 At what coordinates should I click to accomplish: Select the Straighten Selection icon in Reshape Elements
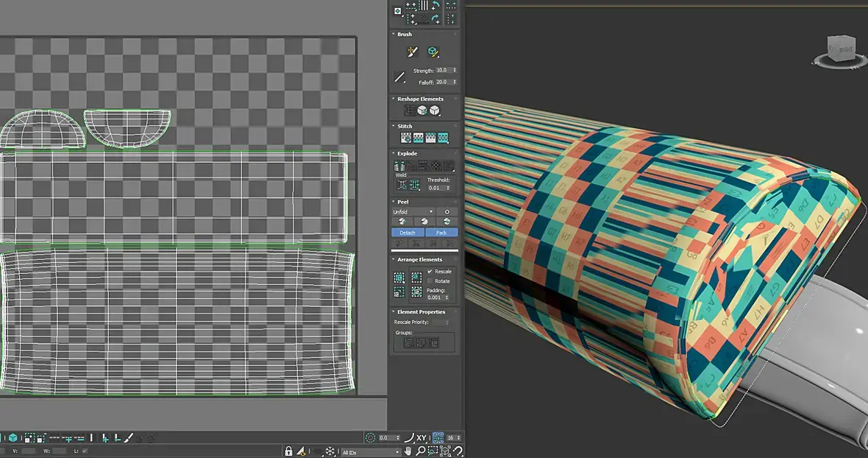409,110
